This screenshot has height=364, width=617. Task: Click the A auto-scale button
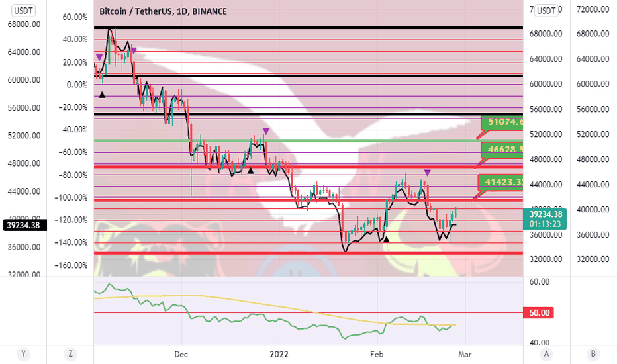click(546, 354)
